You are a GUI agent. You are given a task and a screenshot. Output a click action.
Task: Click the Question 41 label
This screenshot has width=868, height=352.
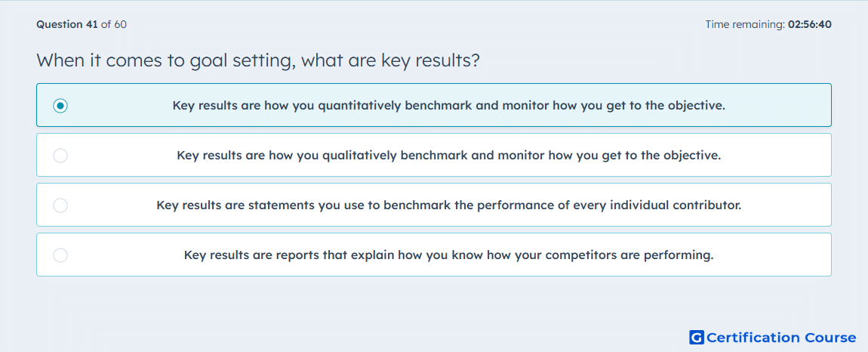coord(67,24)
